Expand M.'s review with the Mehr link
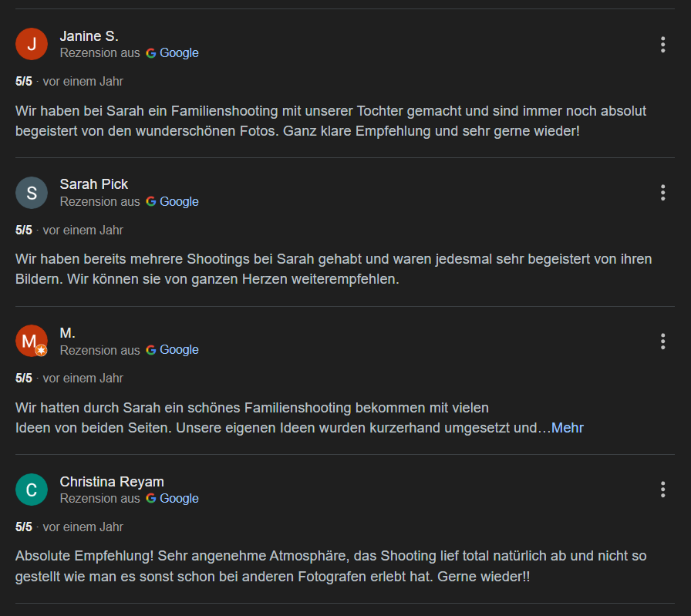This screenshot has height=616, width=691. click(x=567, y=428)
